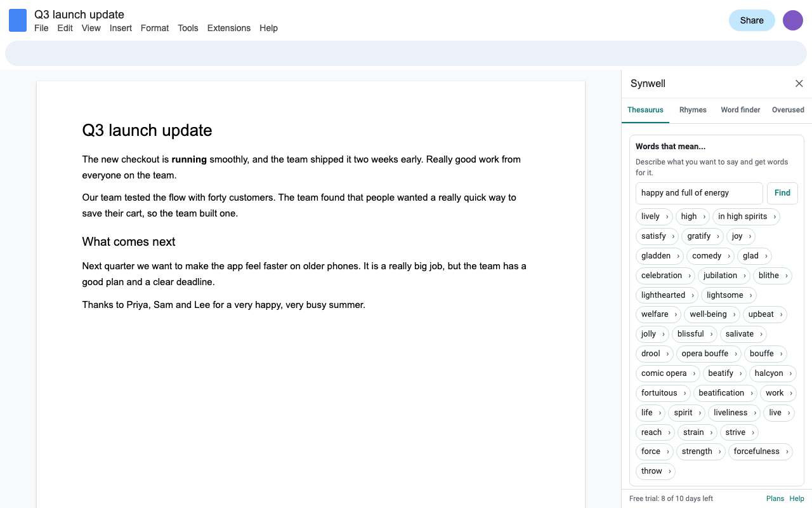812x508 pixels.
Task: Click the 'What comes next' heading
Action: coord(129,242)
